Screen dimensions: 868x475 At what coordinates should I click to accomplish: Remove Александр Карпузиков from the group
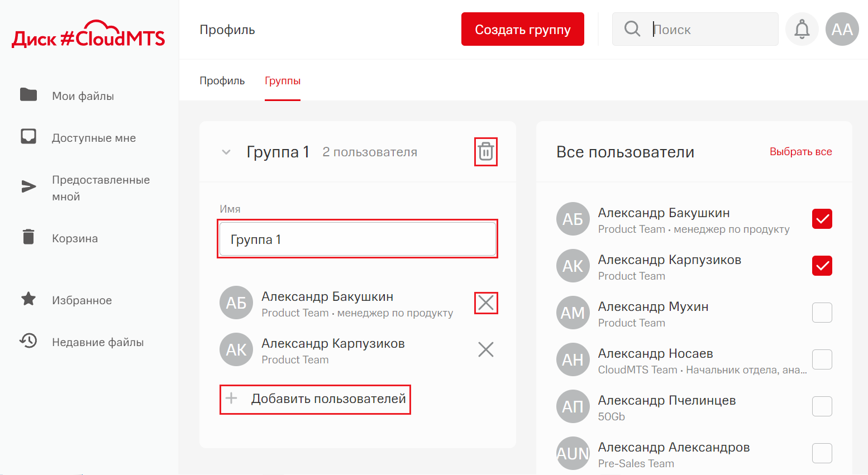485,350
